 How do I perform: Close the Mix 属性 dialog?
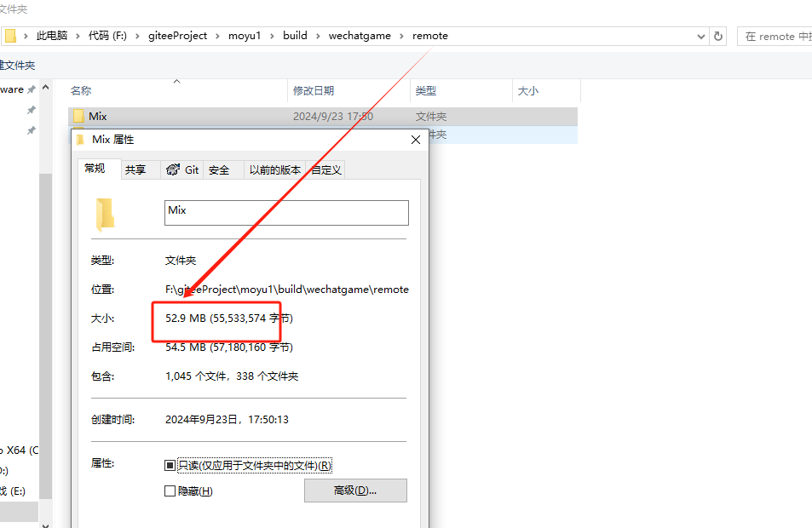click(415, 140)
